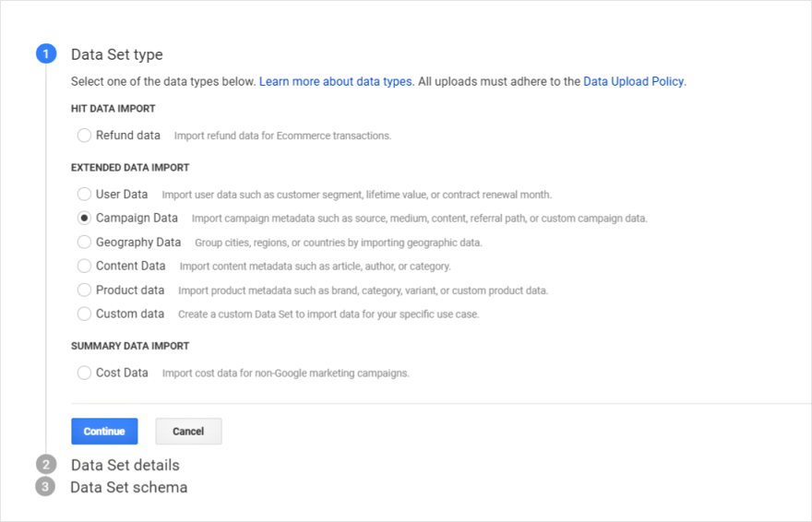Open Learn more about data types link

336,82
